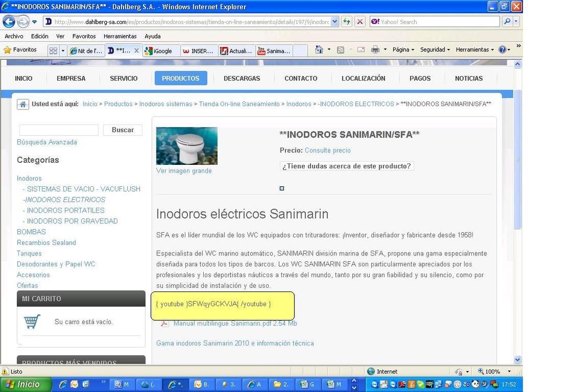This screenshot has height=392, width=576.
Task: Go back with the browser back arrow
Action: point(9,21)
